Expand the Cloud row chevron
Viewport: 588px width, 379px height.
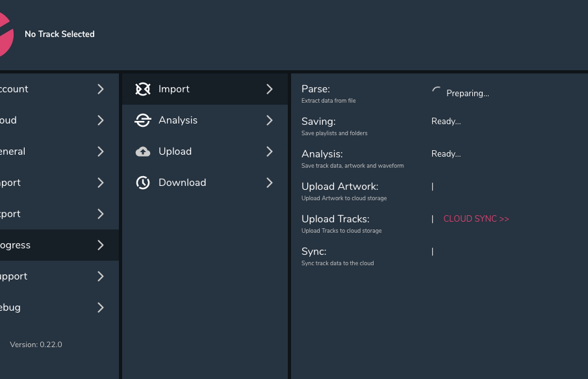pyautogui.click(x=101, y=120)
